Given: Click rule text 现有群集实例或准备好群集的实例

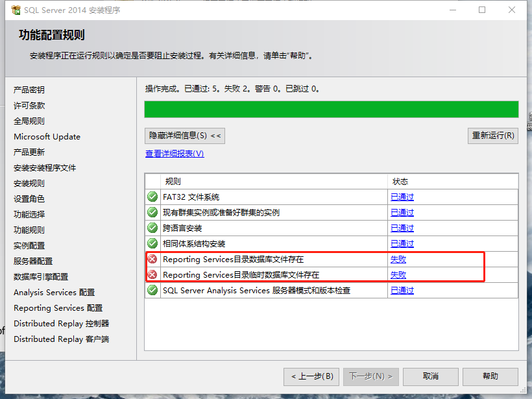Looking at the screenshot, I should [221, 213].
